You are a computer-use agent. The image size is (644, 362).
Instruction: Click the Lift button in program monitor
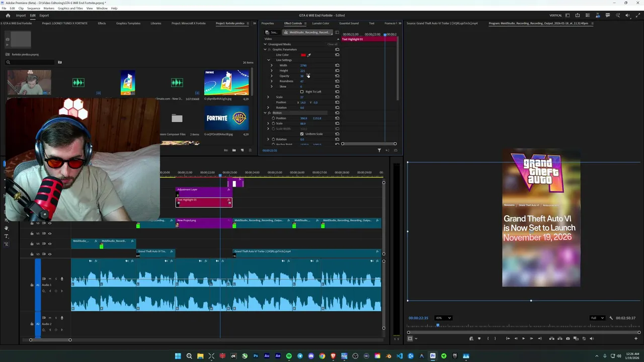coord(551,338)
